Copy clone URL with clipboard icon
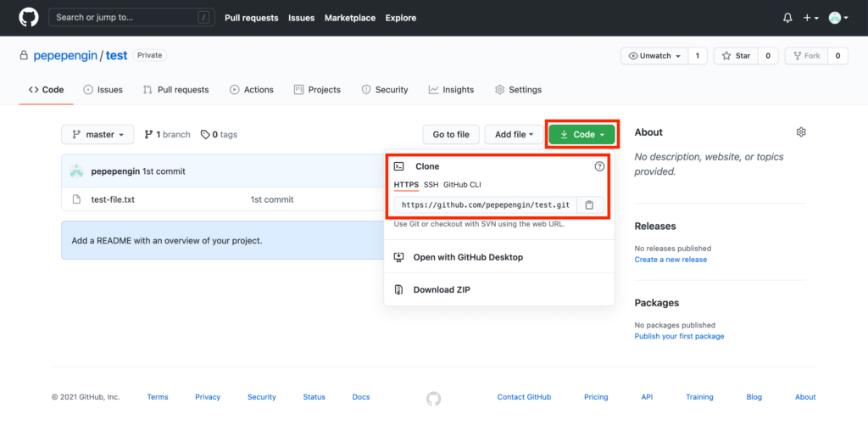Viewport: 868px width, 448px height. click(x=590, y=205)
